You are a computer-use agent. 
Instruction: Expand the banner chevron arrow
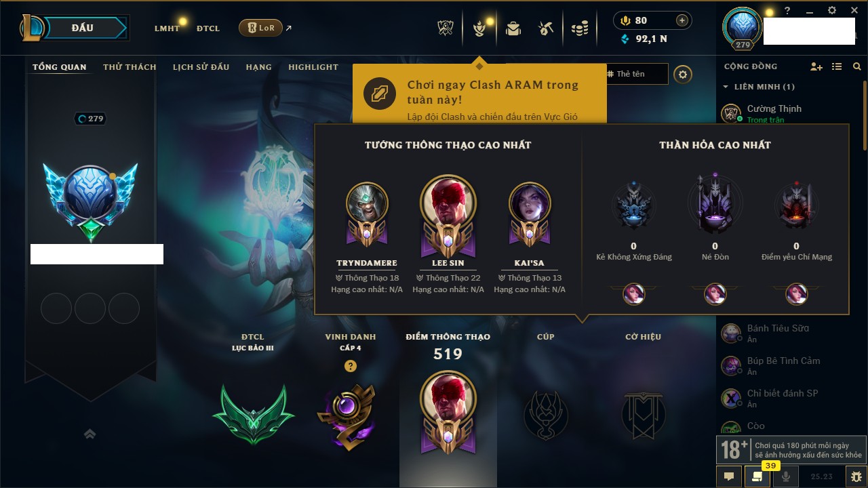click(90, 434)
